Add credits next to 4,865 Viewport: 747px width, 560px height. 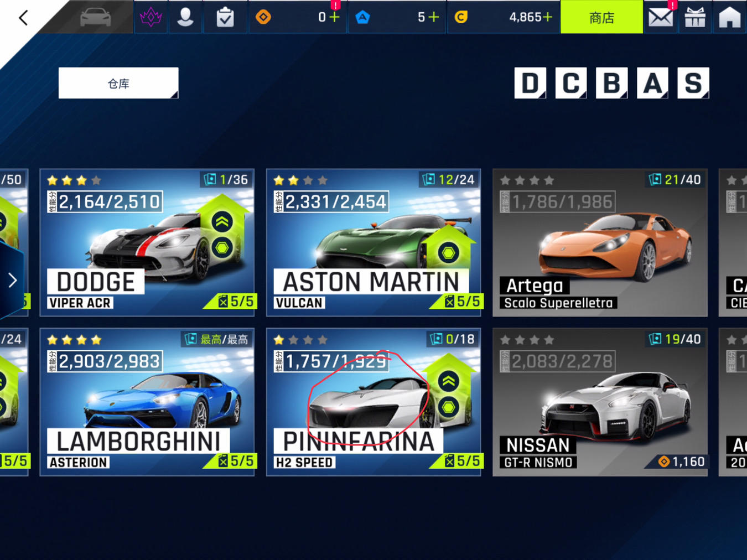(547, 17)
